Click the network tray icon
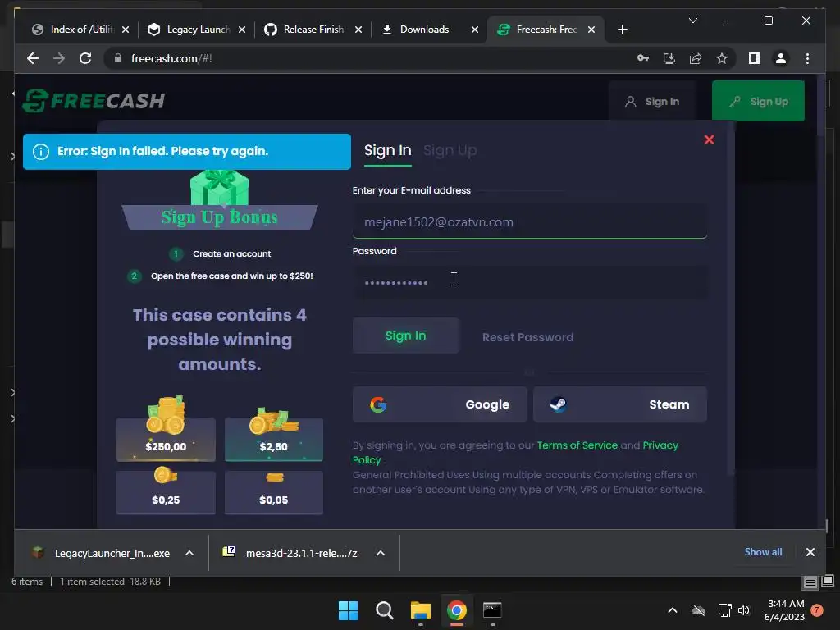Viewport: 840px width, 630px height. (x=724, y=610)
